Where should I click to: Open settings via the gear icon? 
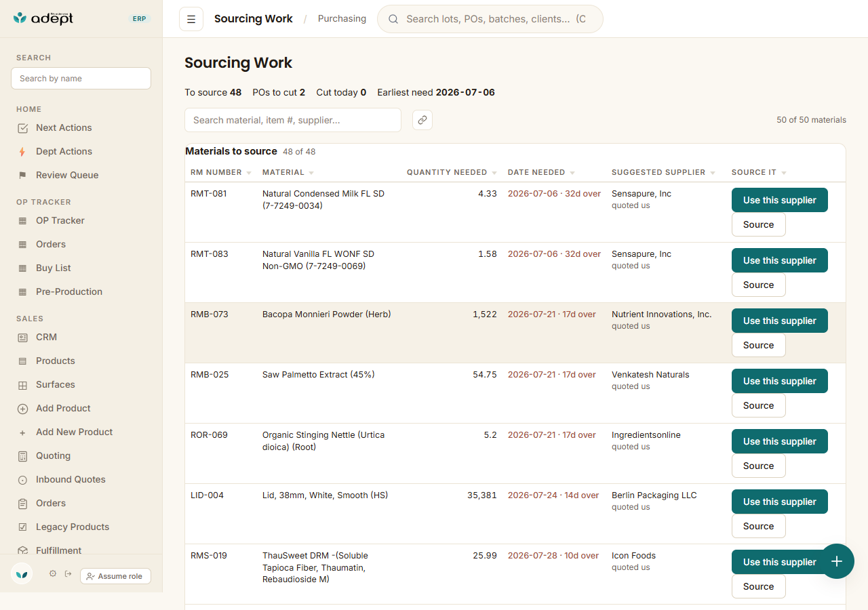coord(53,574)
